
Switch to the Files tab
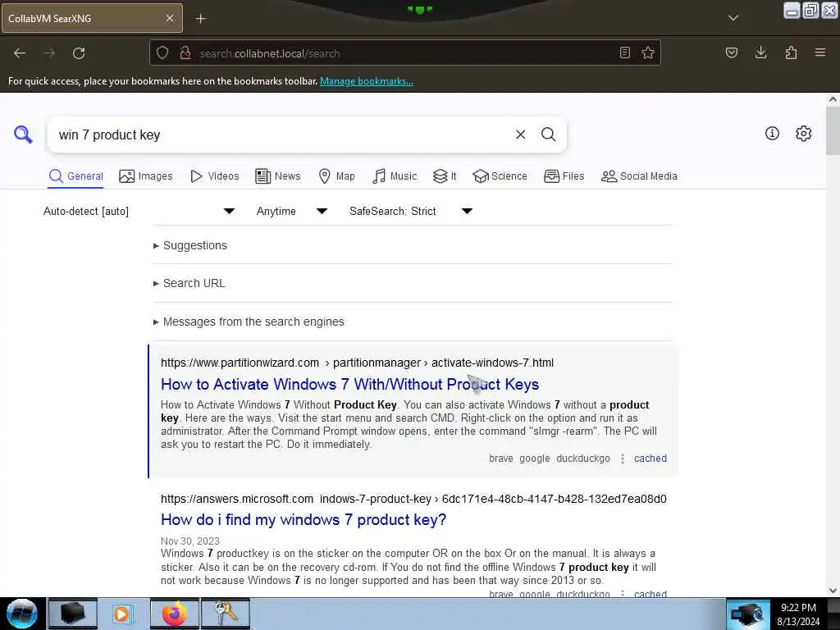(564, 176)
